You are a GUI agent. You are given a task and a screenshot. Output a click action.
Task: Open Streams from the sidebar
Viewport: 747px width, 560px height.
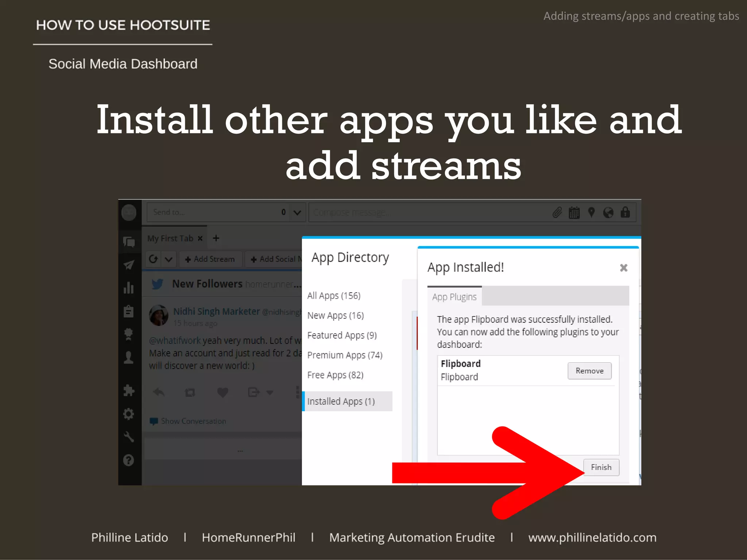(129, 242)
